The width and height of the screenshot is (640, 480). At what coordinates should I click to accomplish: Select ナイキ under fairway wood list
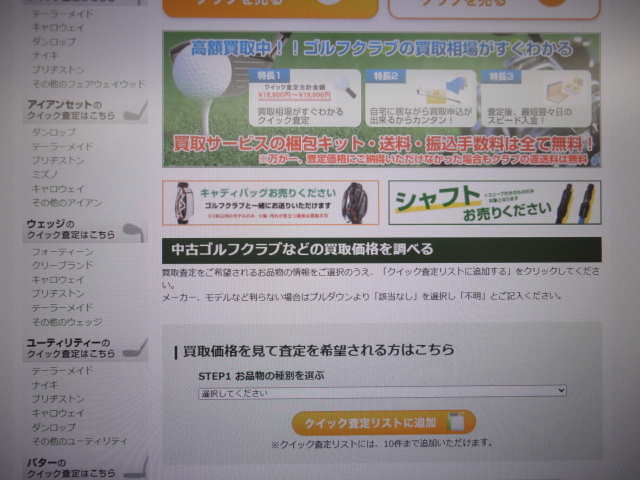(45, 56)
